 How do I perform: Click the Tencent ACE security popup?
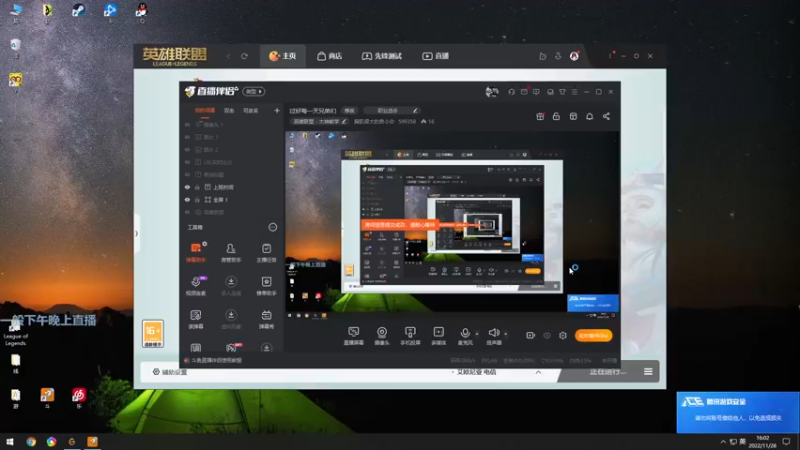(x=738, y=412)
